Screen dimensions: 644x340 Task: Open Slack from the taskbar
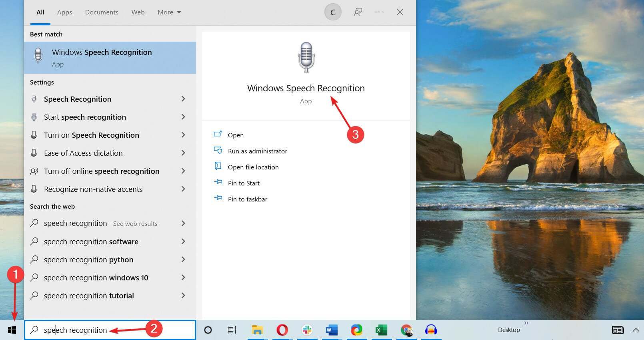pyautogui.click(x=307, y=330)
